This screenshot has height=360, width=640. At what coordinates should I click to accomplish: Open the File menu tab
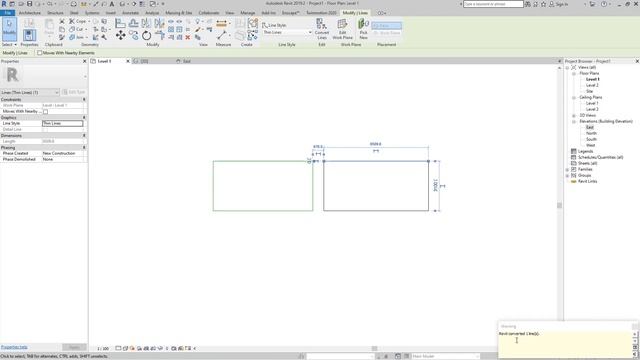pos(7,13)
